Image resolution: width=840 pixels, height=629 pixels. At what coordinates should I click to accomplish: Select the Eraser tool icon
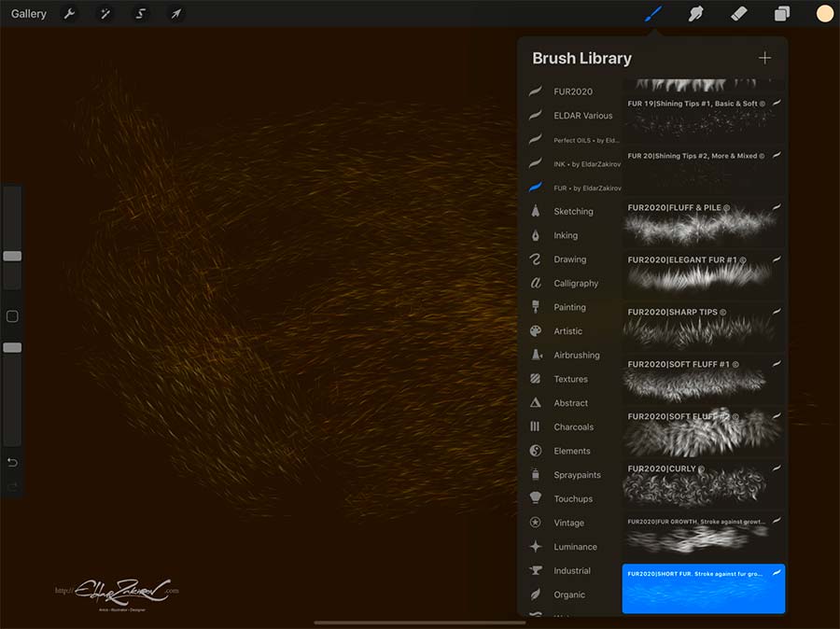coord(739,13)
